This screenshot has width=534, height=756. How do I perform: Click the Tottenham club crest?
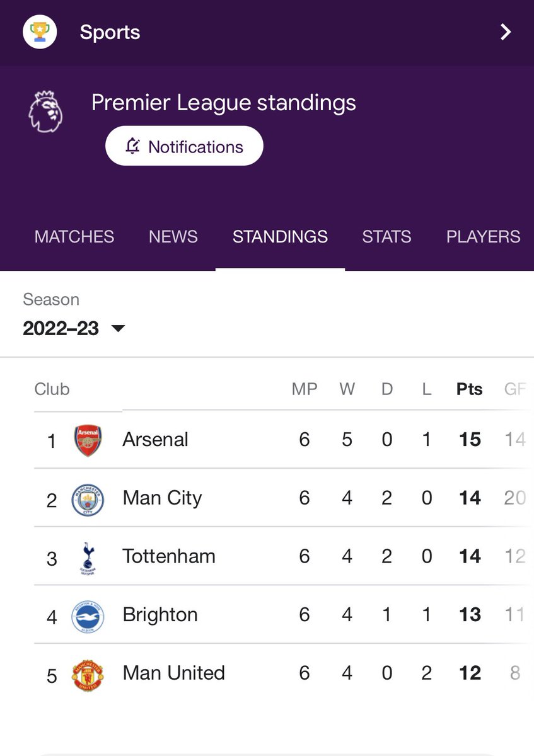coord(88,558)
